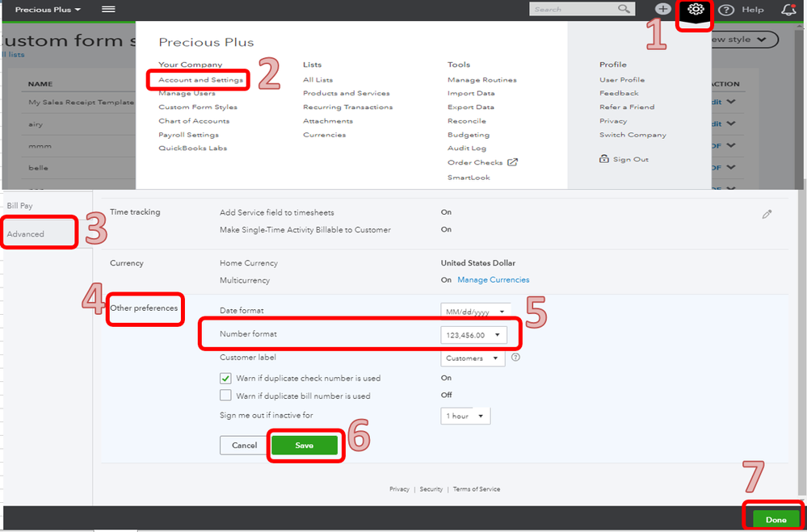The width and height of the screenshot is (807, 532).
Task: Open the Number format dropdown
Action: tap(474, 335)
